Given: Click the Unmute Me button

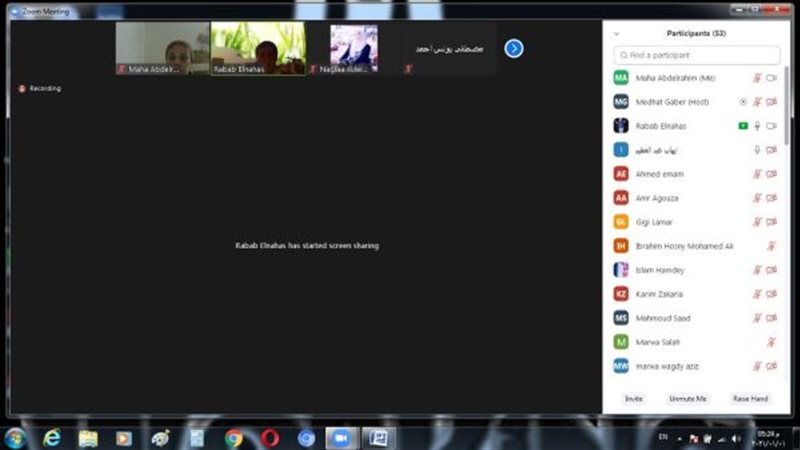Looking at the screenshot, I should click(688, 398).
